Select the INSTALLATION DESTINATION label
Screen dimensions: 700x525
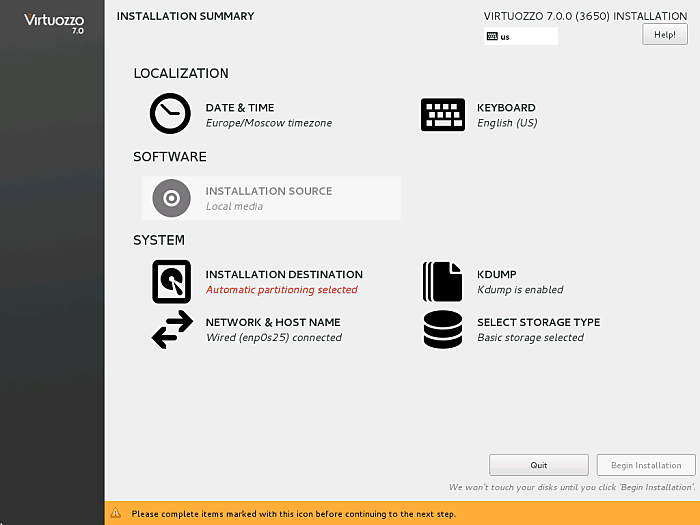284,274
